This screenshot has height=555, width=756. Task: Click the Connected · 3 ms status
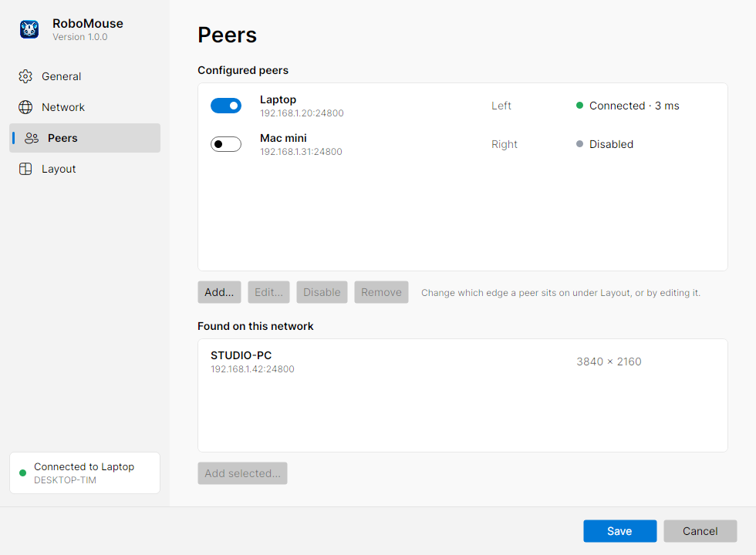pos(634,106)
